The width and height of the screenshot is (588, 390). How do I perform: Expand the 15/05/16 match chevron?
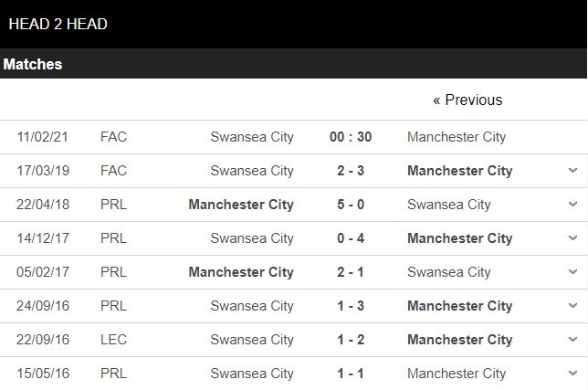(572, 374)
